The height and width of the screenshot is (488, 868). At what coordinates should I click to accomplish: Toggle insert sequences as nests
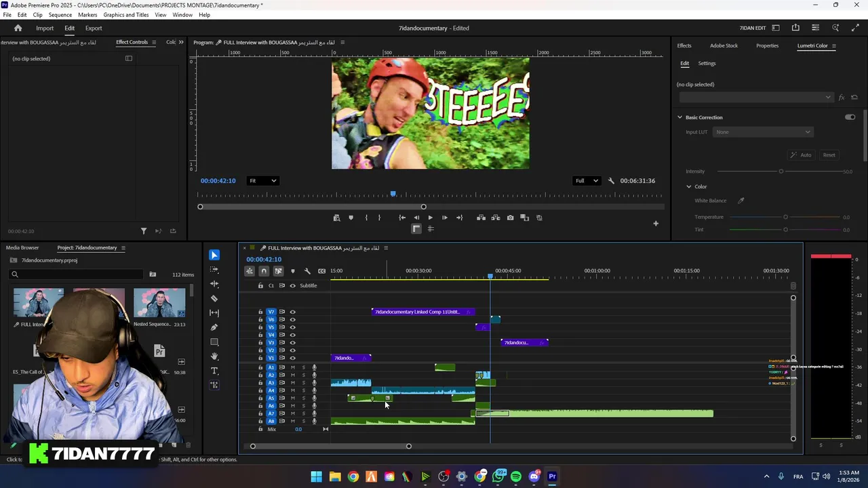pyautogui.click(x=250, y=271)
